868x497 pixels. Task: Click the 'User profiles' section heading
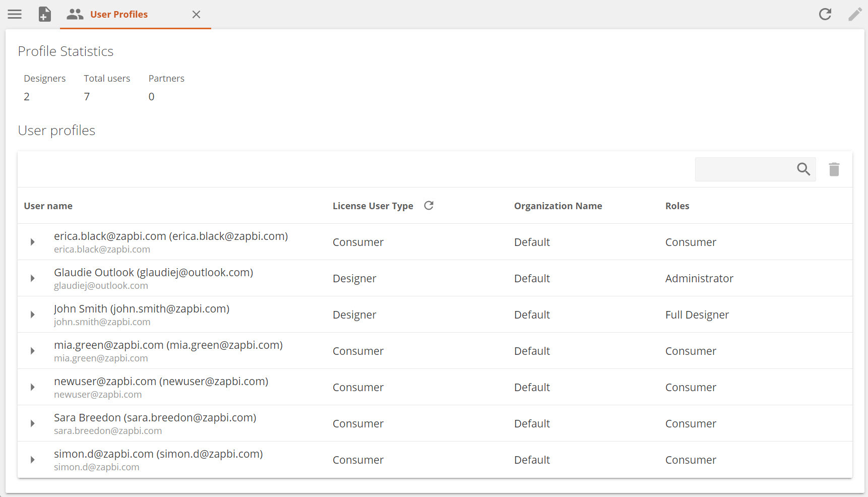tap(56, 130)
